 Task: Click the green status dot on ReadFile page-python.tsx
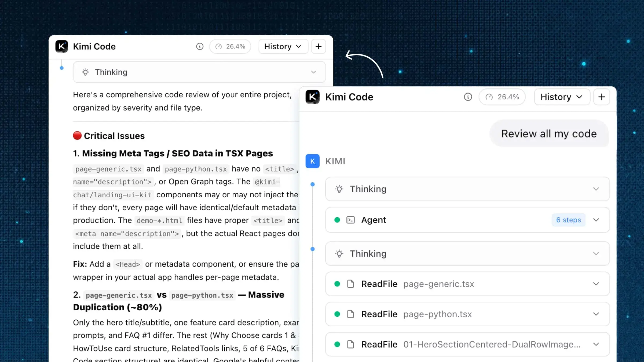[x=337, y=314]
